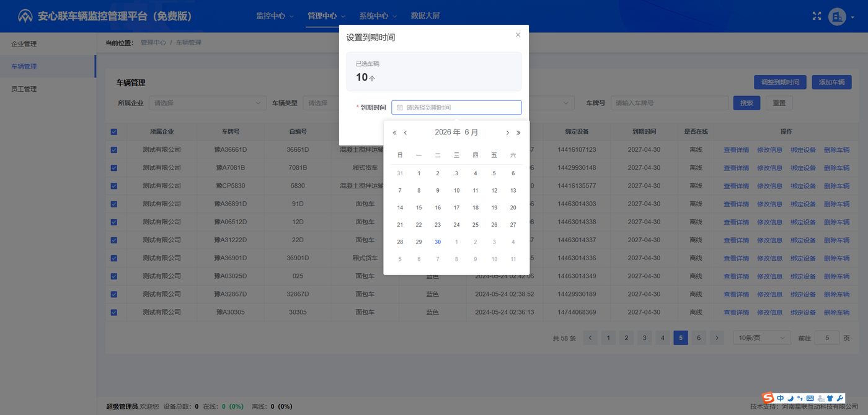This screenshot has width=868, height=415.
Task: Expand the 系统中心 menu
Action: click(x=378, y=16)
